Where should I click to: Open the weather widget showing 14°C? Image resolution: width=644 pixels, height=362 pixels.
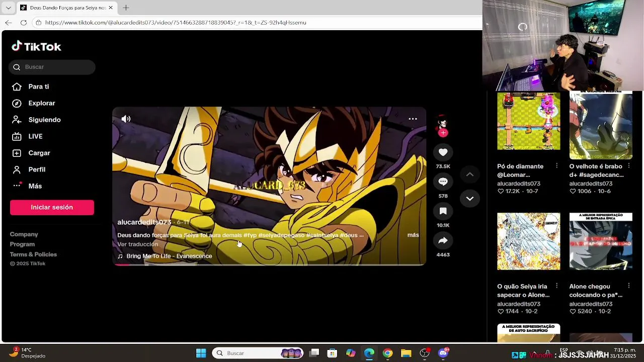[28, 352]
